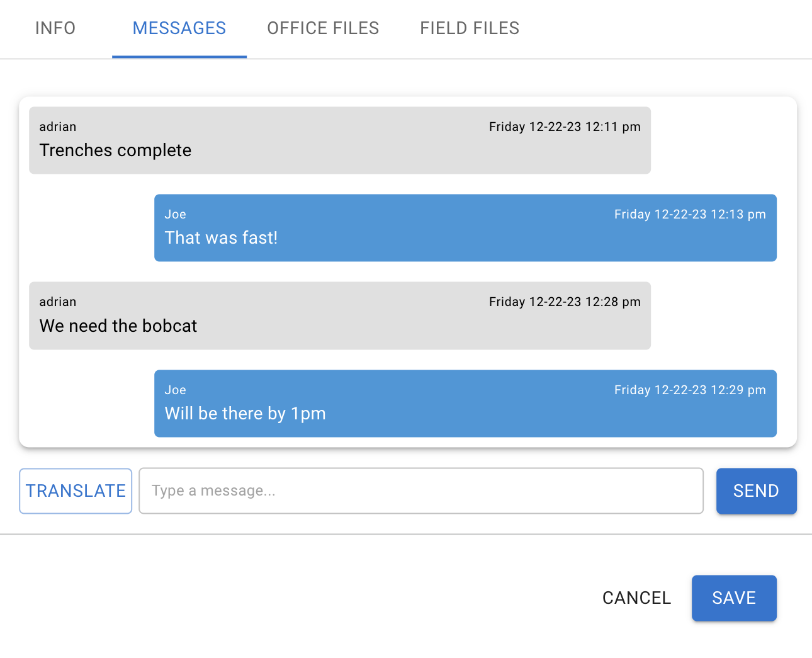This screenshot has width=812, height=658.
Task: Switch to the INFO tab
Action: click(x=55, y=28)
